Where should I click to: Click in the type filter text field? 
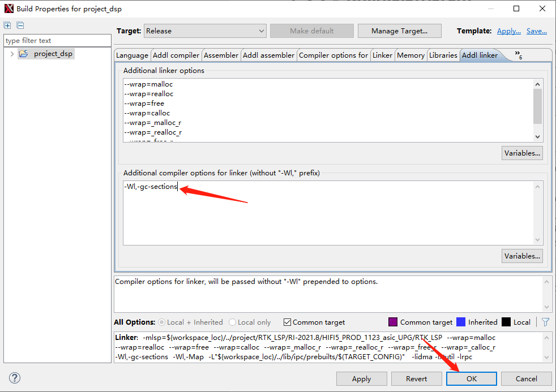57,41
